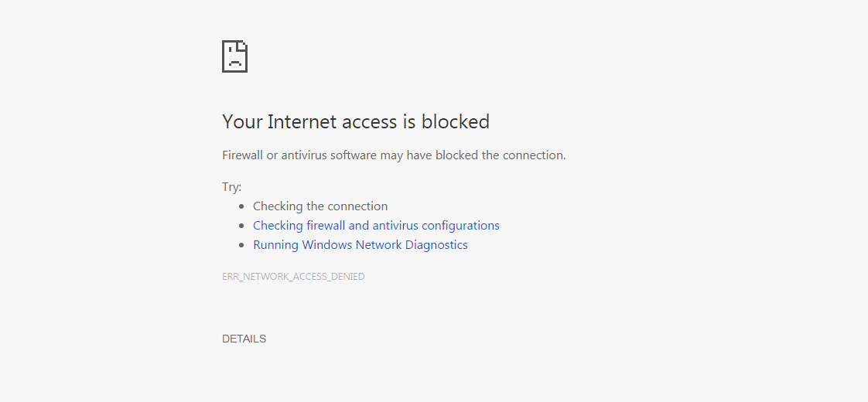Click the firewall or antivirus explanation sentence

point(394,155)
